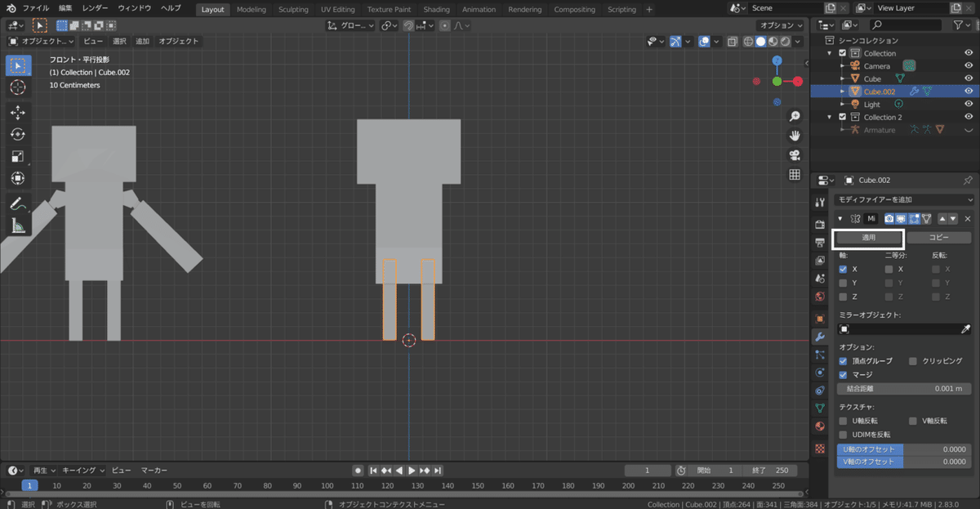The image size is (980, 509).
Task: Open the ファイル menu
Action: tap(35, 7)
